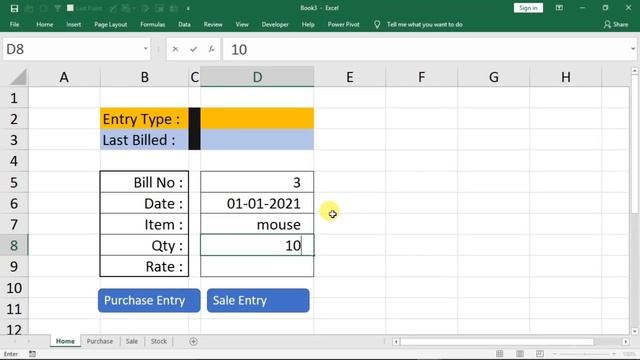The height and width of the screenshot is (360, 640).
Task: Open the Power Pivot ribbon tab
Action: coord(344,24)
